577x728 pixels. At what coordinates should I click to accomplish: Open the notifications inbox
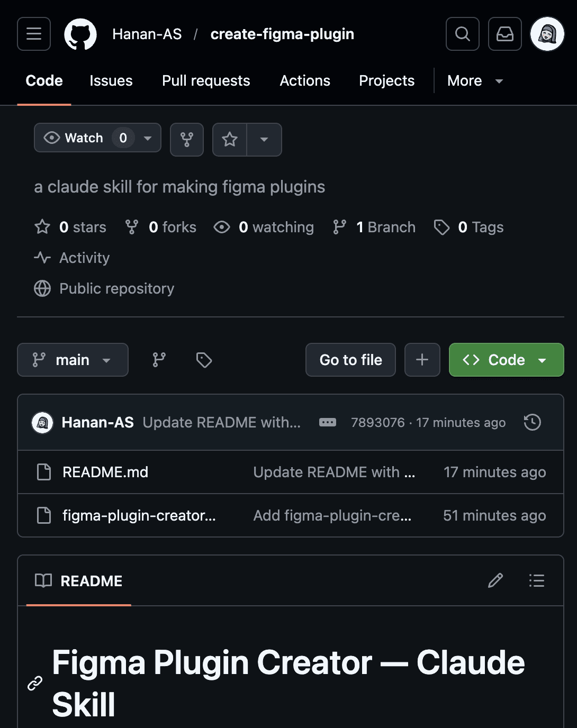(505, 34)
